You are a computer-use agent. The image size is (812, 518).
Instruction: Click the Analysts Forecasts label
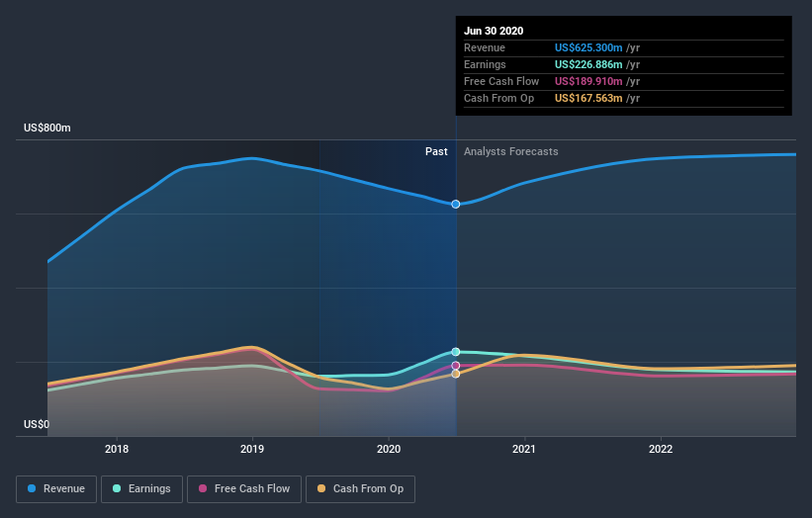tap(511, 151)
